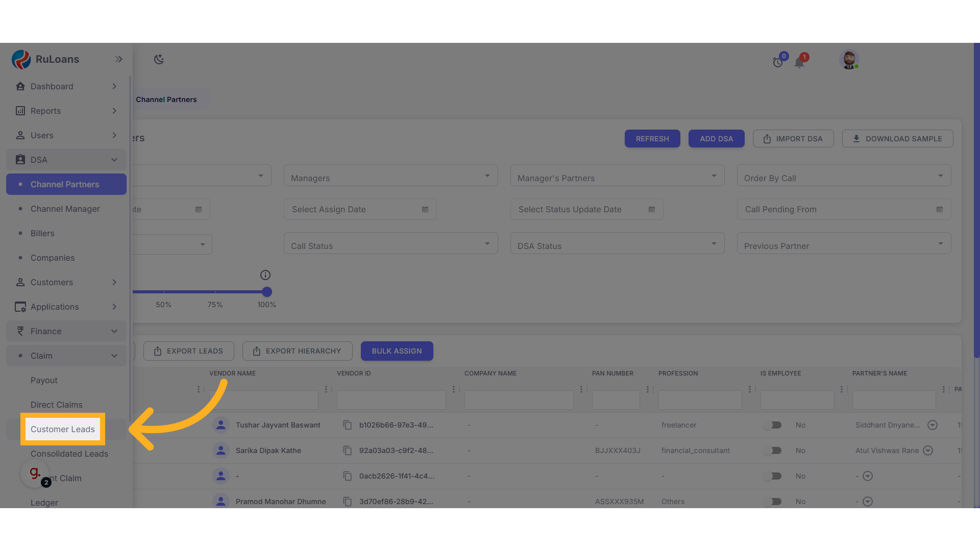Click the clock reminders icon
This screenshot has width=980, height=551.
pyautogui.click(x=777, y=63)
